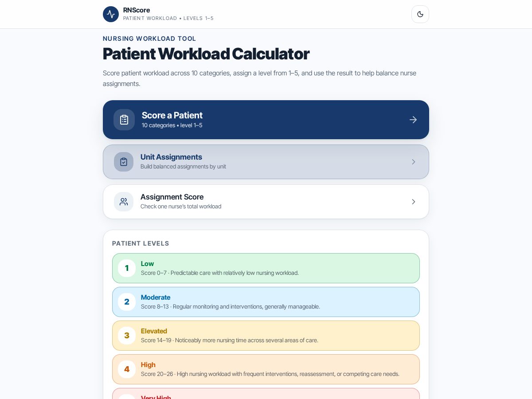
Task: Click the people icon on Assignment Score
Action: point(124,202)
